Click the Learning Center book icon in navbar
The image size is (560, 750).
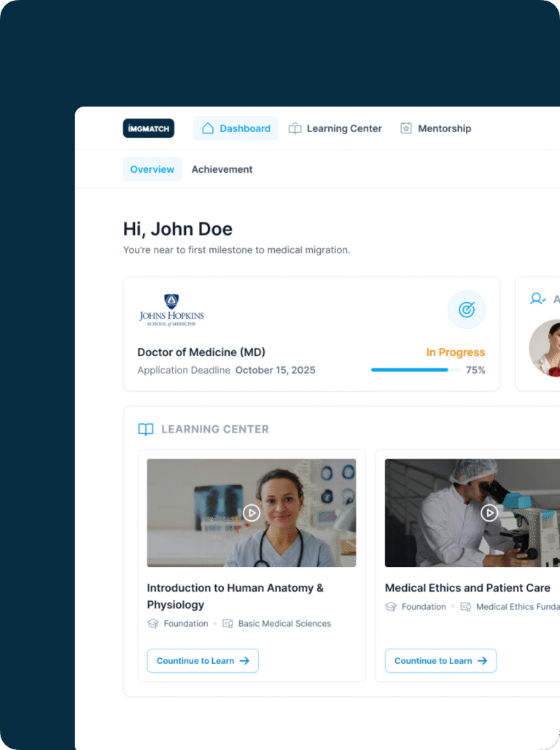(295, 128)
